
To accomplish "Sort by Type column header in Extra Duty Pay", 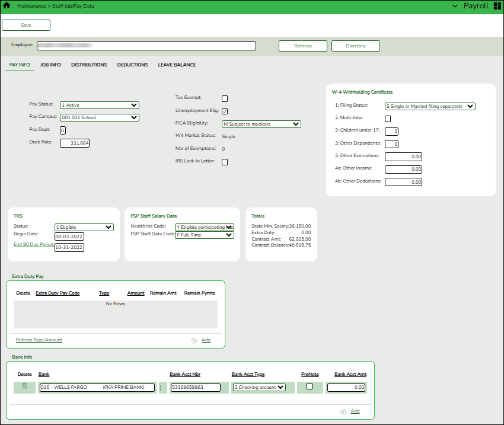I will (104, 293).
